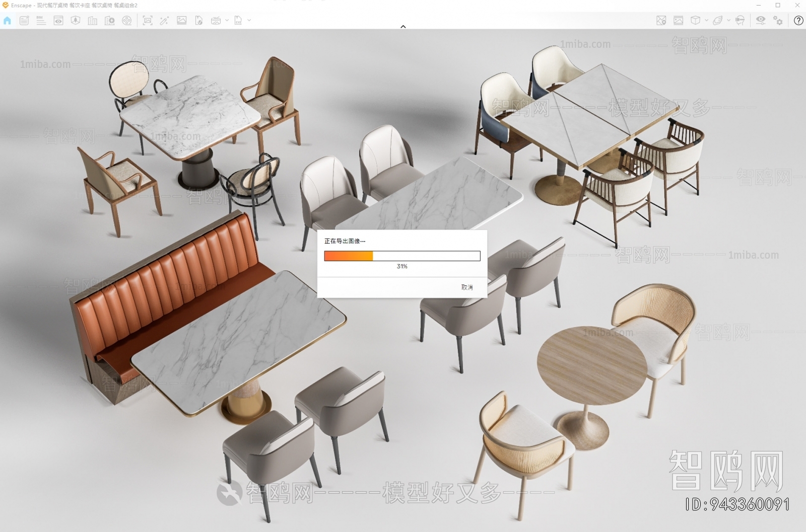Open the Help menu question mark
This screenshot has width=806, height=532.
798,21
